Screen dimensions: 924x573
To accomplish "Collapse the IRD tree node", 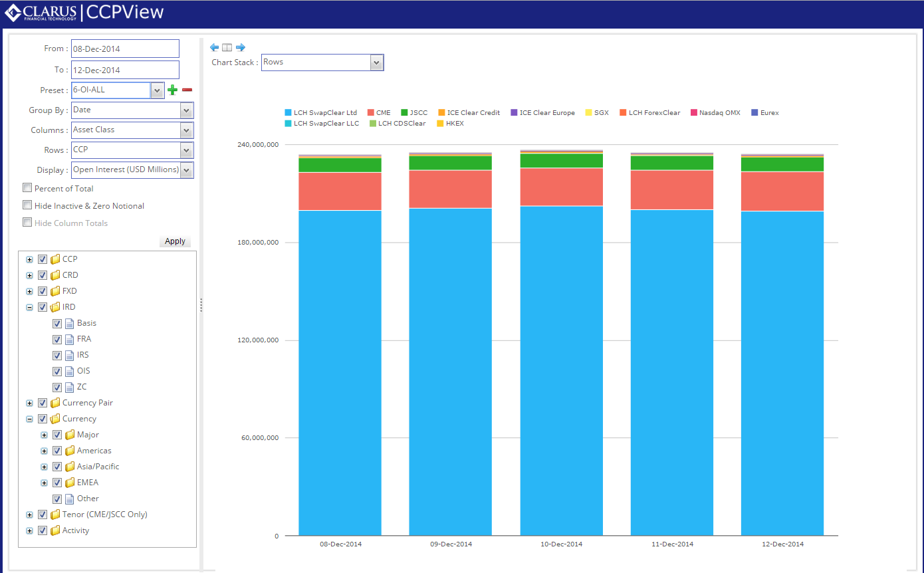I will click(x=29, y=307).
